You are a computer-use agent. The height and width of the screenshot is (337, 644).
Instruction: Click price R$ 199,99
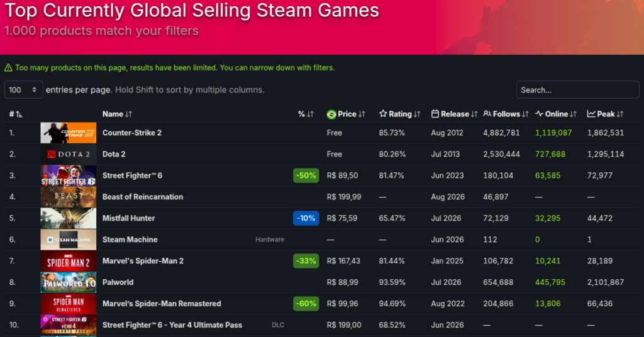pyautogui.click(x=344, y=197)
